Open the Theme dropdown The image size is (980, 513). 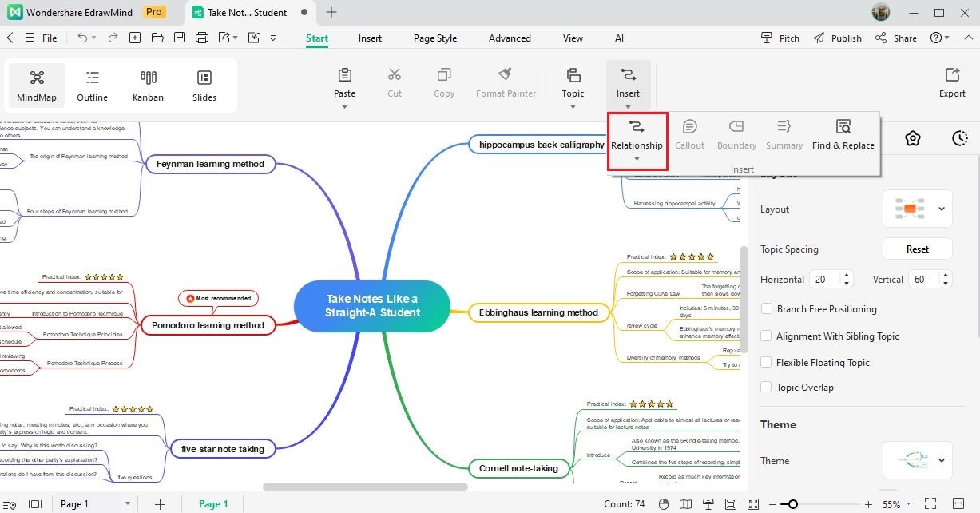click(x=917, y=461)
